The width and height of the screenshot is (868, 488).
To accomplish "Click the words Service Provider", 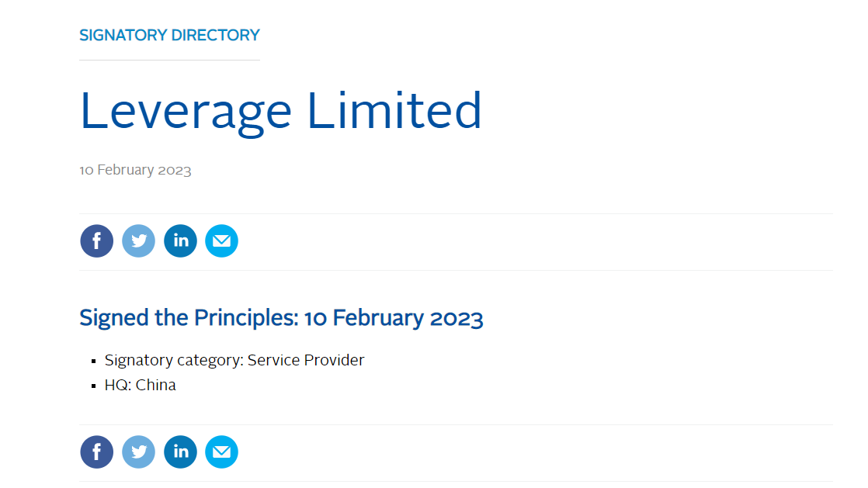I will click(306, 360).
